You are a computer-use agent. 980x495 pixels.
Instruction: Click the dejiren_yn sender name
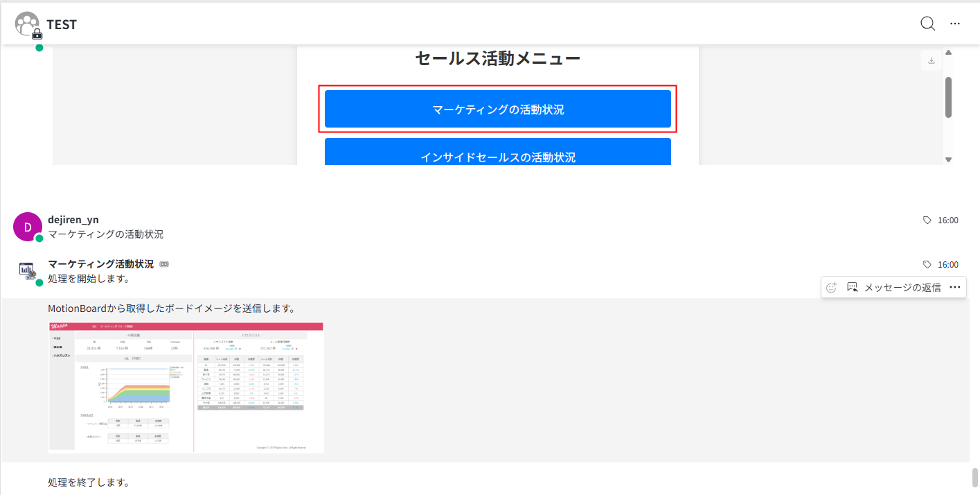pyautogui.click(x=73, y=220)
